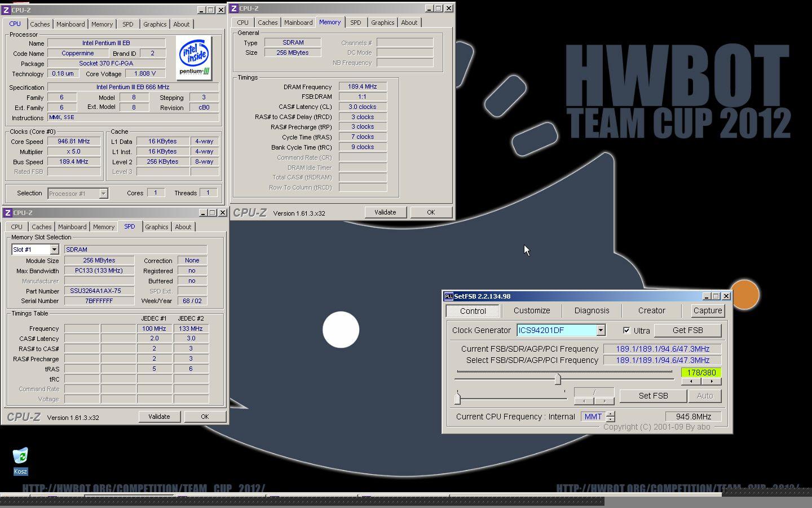The image size is (812, 508).
Task: Open About tab in the CPU window
Action: pyautogui.click(x=182, y=24)
